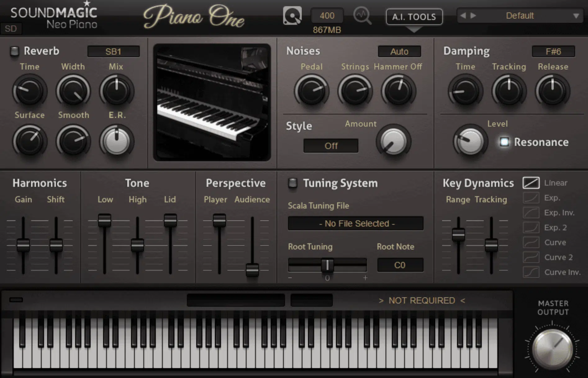Viewport: 588px width, 378px height.
Task: Select the Linear key dynamics curve icon
Action: click(x=531, y=183)
